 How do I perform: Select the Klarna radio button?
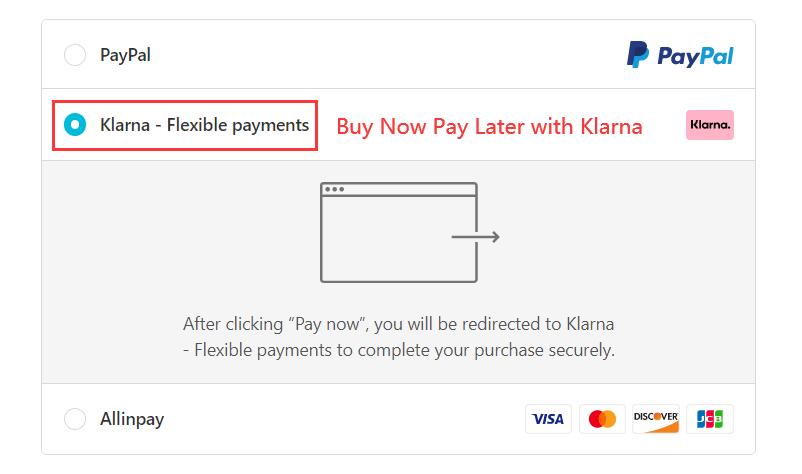(x=75, y=125)
